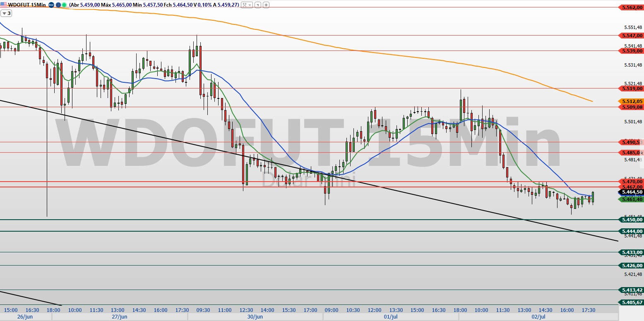Image resolution: width=644 pixels, height=321 pixels.
Task: Click the plus button in chart header
Action: [266, 5]
